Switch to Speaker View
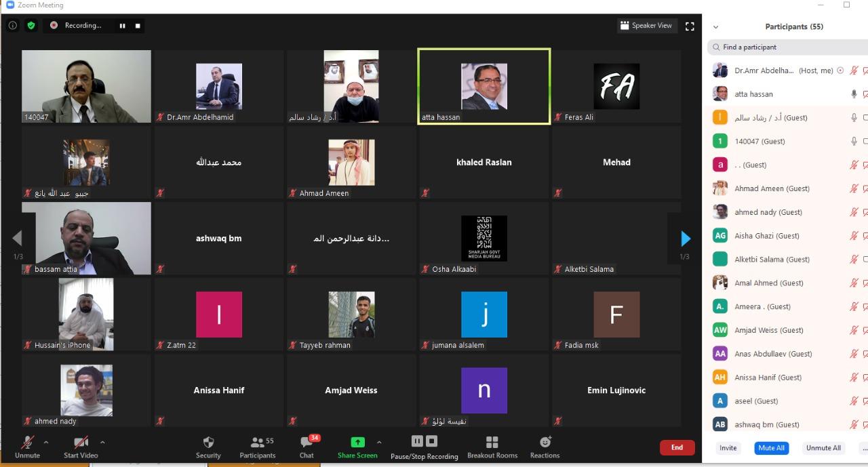This screenshot has width=868, height=467. click(645, 26)
